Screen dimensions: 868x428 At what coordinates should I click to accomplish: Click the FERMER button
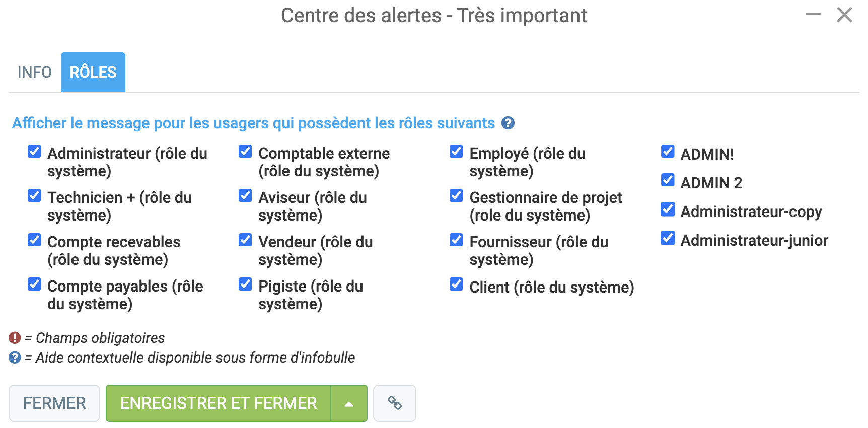click(x=54, y=403)
